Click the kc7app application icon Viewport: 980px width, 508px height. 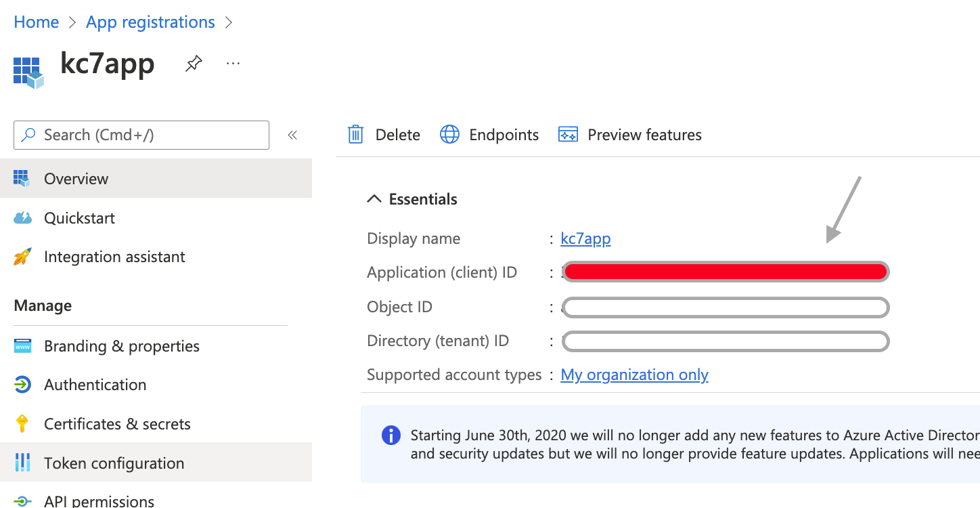28,72
